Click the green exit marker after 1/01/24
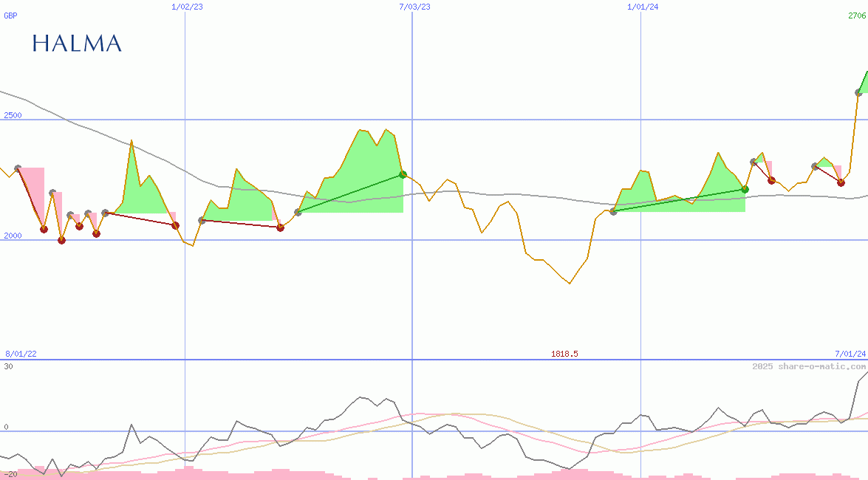Screen dimensions: 868x480 [745, 189]
